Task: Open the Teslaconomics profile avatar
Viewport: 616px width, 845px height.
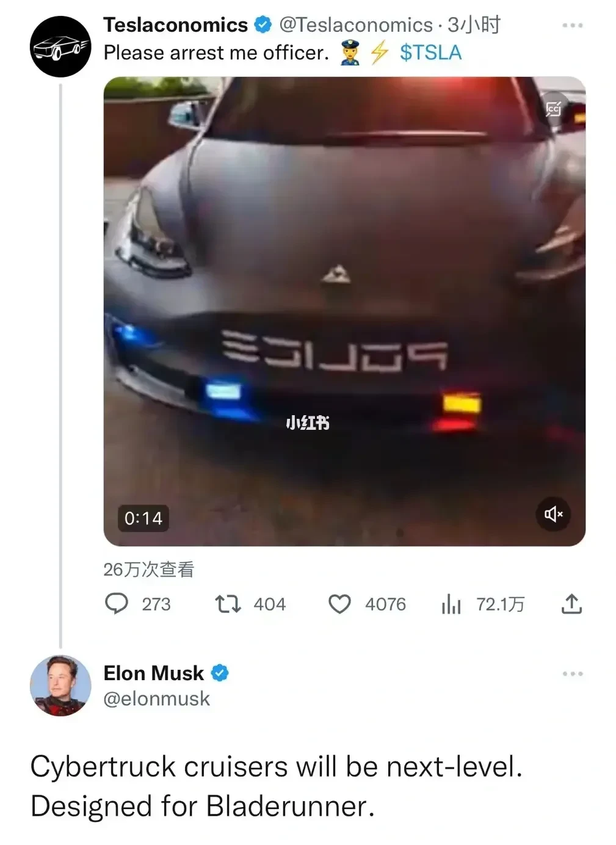Action: pyautogui.click(x=60, y=46)
